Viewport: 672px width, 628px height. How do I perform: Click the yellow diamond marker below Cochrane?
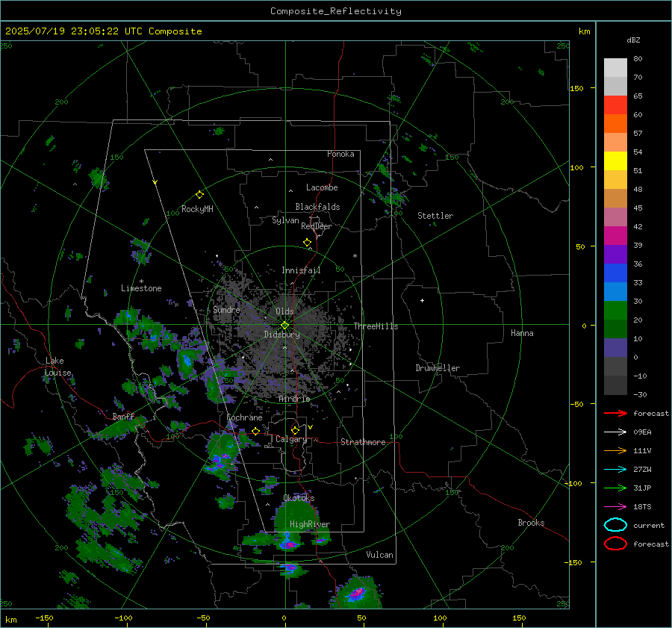(x=255, y=431)
